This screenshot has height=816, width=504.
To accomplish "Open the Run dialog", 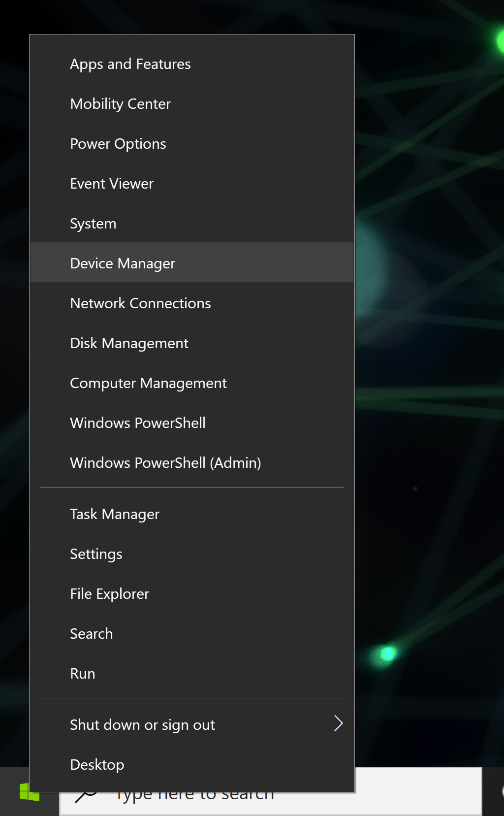I will [83, 674].
